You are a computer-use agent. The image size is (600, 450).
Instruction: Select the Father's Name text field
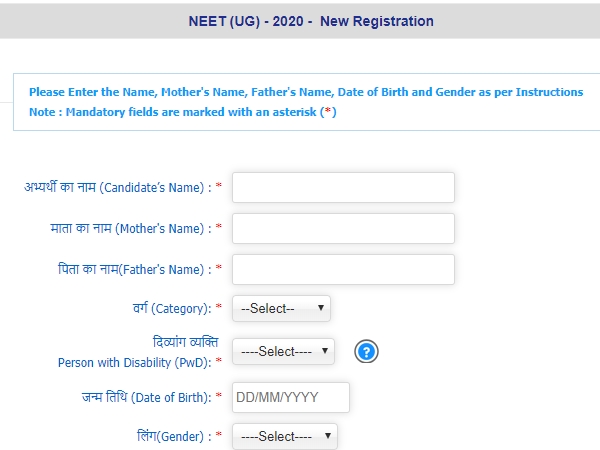pyautogui.click(x=343, y=269)
